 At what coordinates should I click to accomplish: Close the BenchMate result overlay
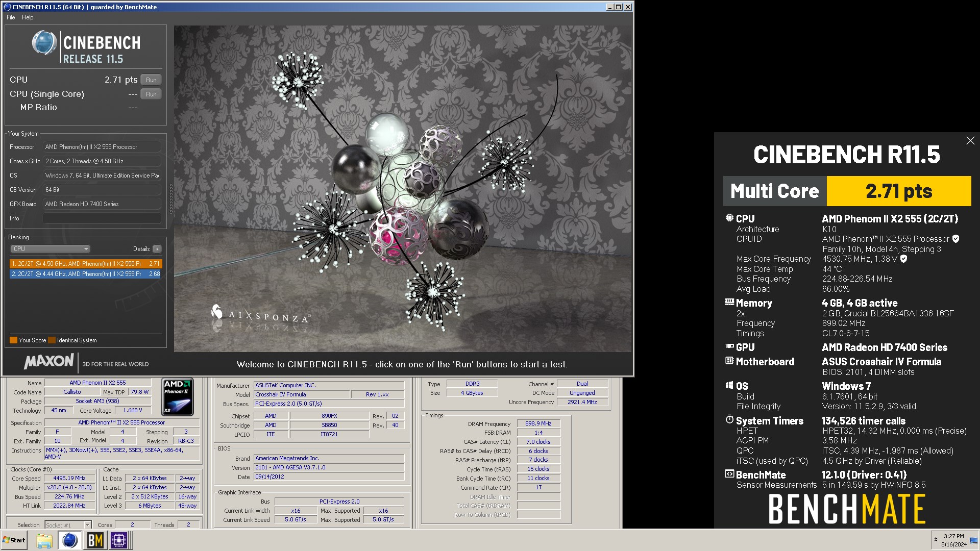(x=970, y=141)
